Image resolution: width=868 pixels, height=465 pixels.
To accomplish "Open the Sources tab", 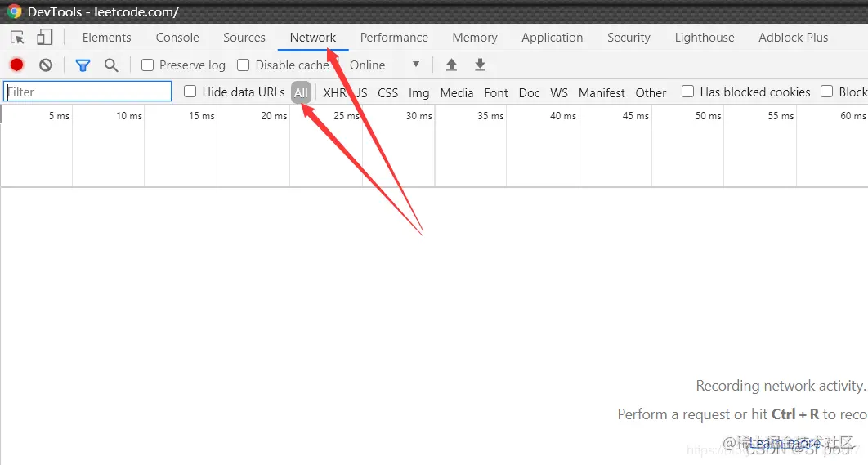I will point(244,37).
